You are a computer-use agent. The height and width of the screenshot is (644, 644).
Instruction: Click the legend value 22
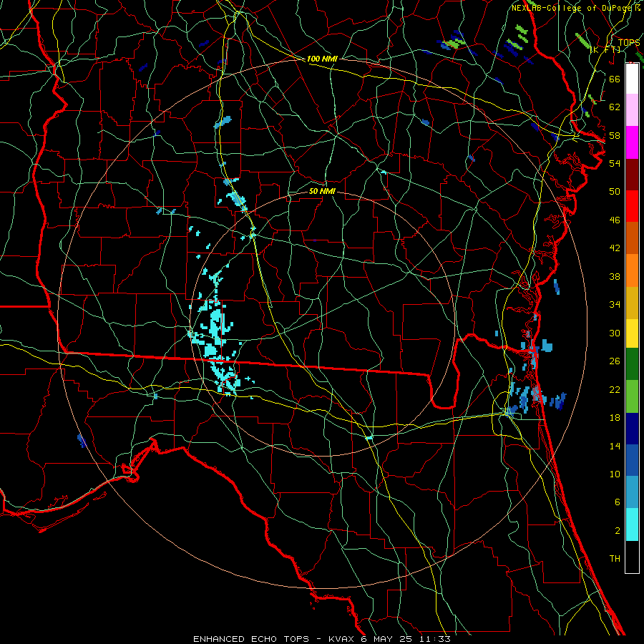(x=615, y=389)
